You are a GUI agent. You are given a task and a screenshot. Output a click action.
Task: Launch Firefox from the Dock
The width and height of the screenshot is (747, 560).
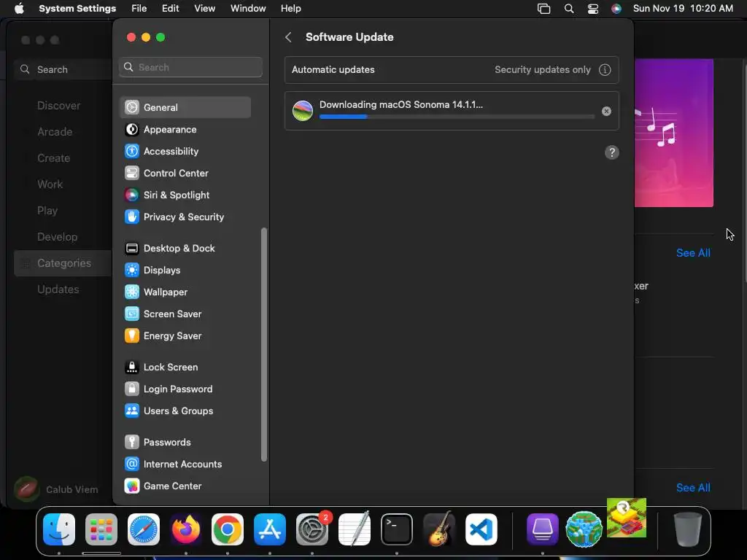pyautogui.click(x=186, y=529)
